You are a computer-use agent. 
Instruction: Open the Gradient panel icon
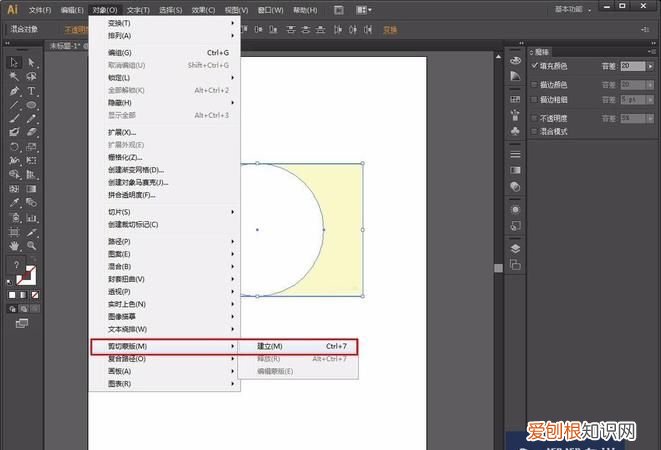pyautogui.click(x=515, y=170)
